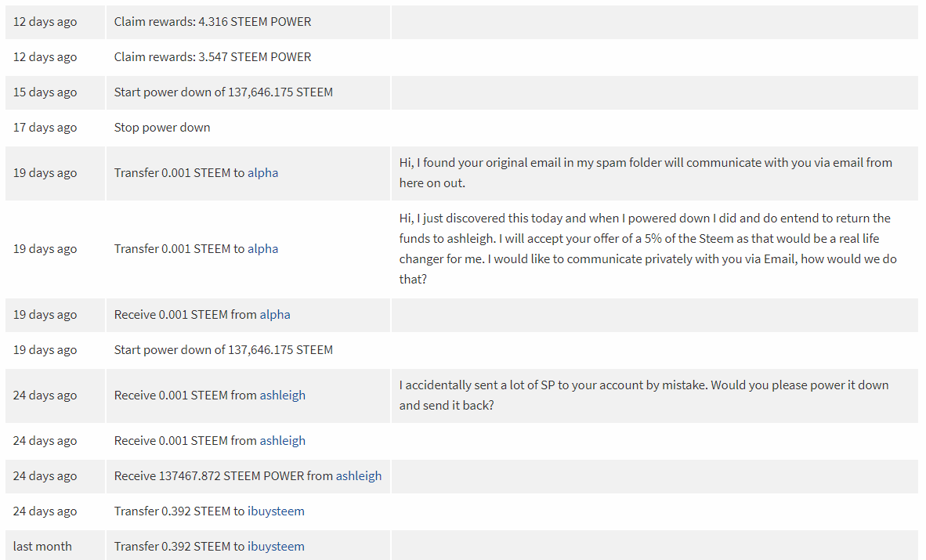The image size is (926, 560).
Task: Click ibuysteem link in 24 days ago row
Action: (x=276, y=511)
